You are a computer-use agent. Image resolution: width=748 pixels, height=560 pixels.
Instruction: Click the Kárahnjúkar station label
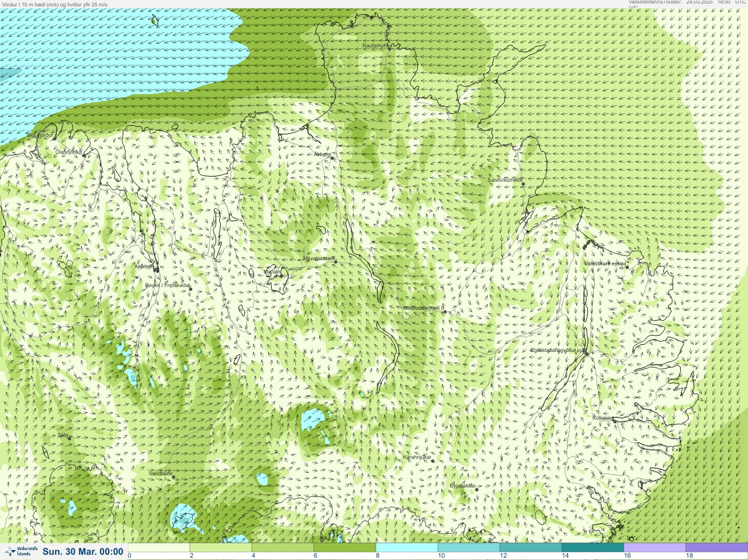tap(417, 457)
